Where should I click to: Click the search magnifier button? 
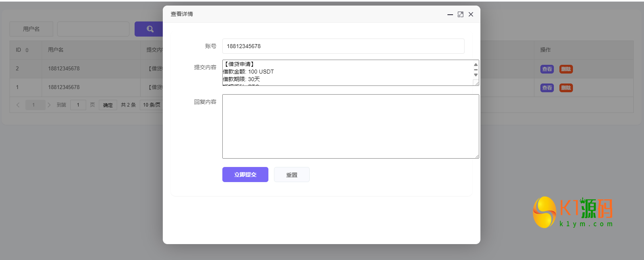coord(149,29)
